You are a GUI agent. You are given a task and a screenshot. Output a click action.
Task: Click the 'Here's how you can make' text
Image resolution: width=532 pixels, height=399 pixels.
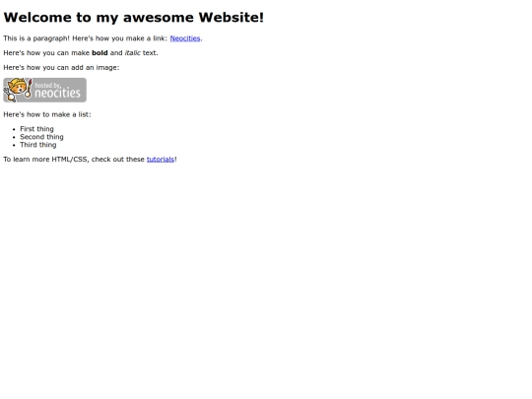[x=46, y=53]
